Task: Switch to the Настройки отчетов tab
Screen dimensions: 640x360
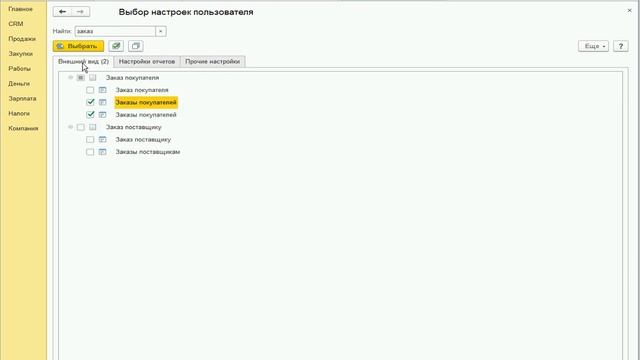Action: point(147,62)
